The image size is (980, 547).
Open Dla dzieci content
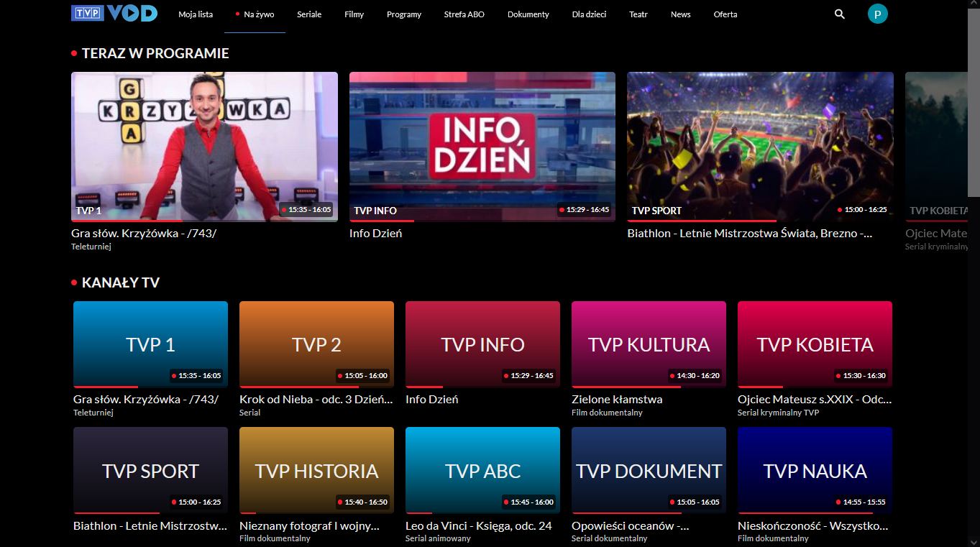coord(588,14)
